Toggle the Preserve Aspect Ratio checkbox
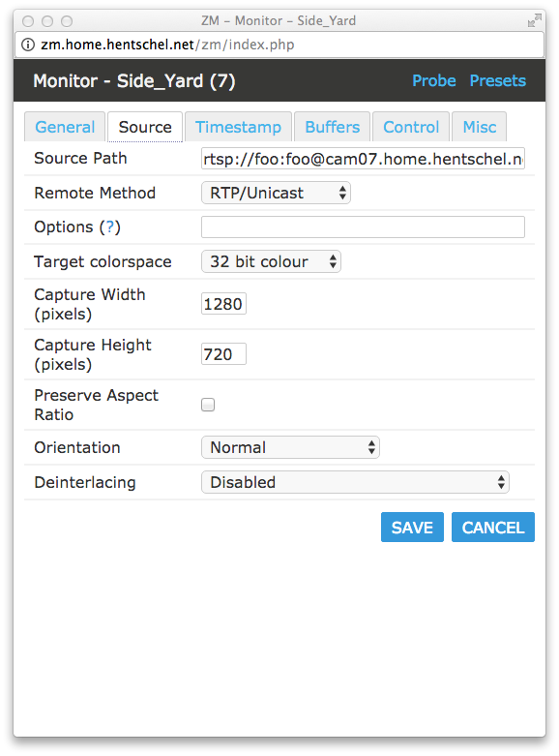 (x=208, y=405)
